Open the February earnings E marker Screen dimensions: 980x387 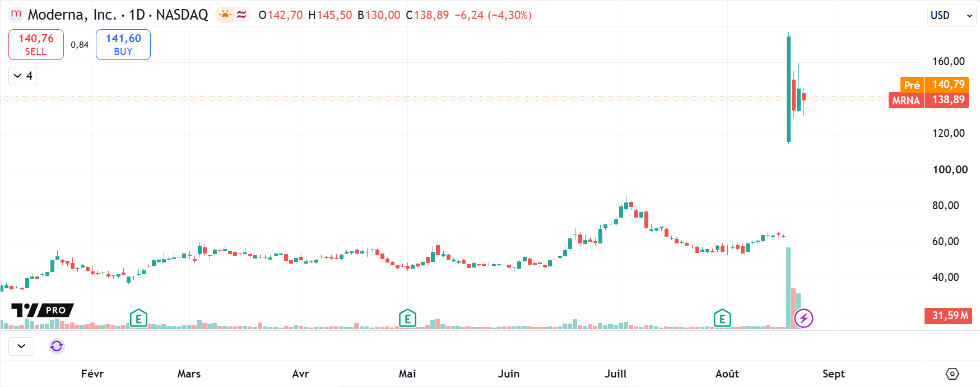click(138, 319)
